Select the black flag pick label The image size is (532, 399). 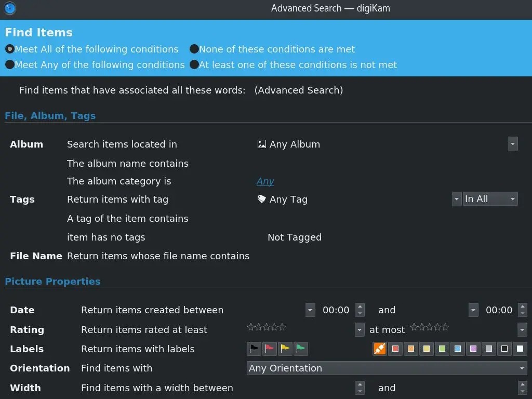[x=254, y=349]
